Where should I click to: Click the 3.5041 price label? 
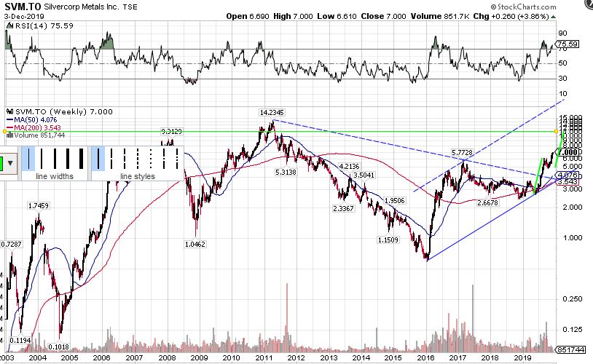pyautogui.click(x=364, y=175)
